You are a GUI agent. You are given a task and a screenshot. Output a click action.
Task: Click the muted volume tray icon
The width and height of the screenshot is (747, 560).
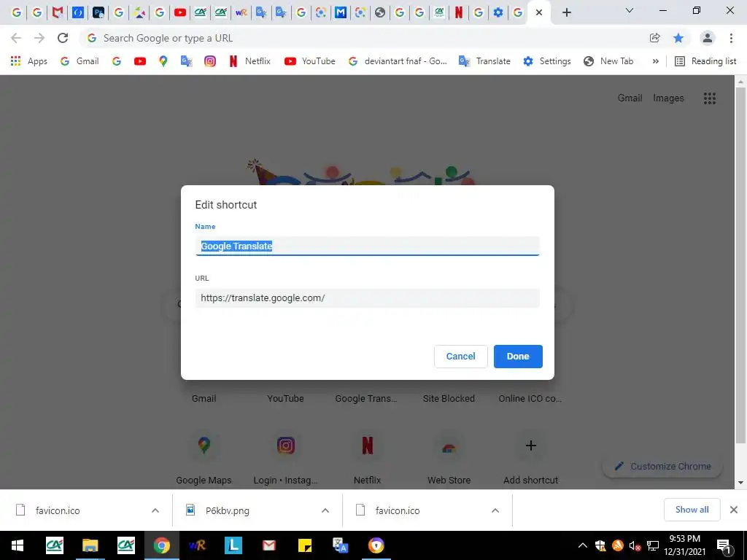(635, 545)
